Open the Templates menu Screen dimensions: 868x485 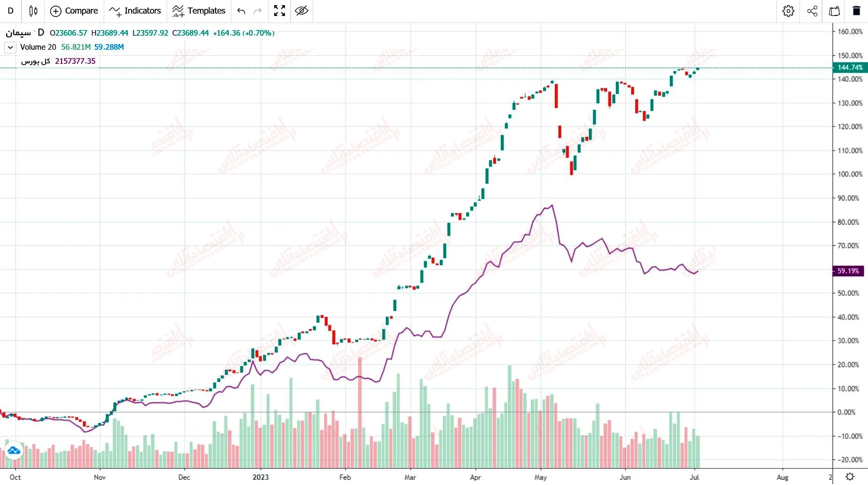pos(199,11)
